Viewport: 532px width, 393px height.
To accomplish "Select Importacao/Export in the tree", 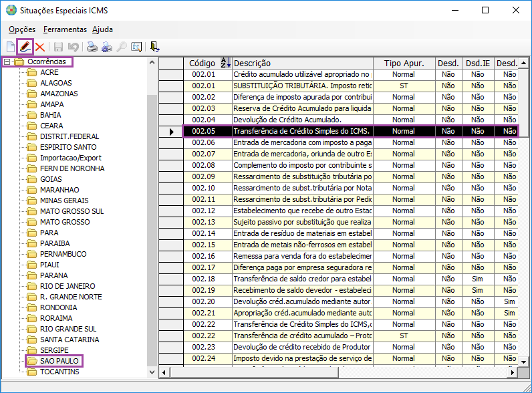I will 71,158.
